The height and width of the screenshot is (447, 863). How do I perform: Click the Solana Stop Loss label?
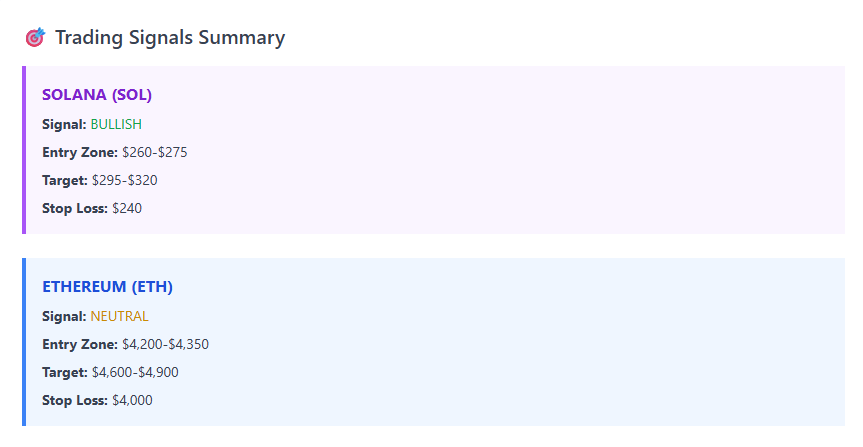point(75,209)
